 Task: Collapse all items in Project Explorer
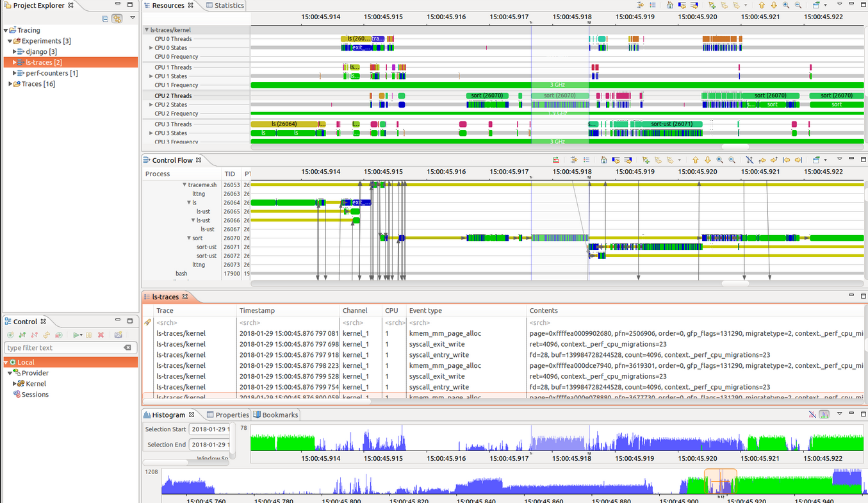click(105, 19)
